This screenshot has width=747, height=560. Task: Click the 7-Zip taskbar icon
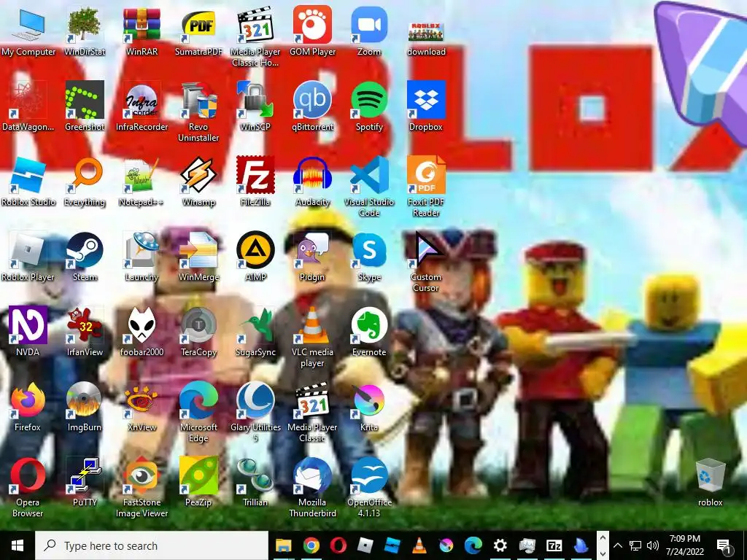pos(554,545)
